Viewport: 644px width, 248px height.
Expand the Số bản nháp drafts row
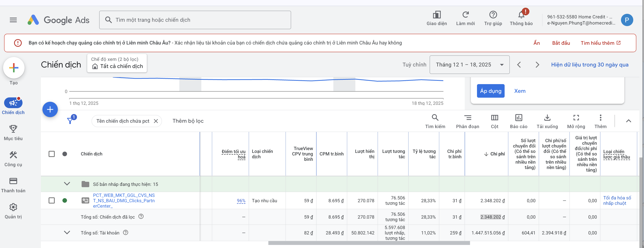(x=67, y=184)
